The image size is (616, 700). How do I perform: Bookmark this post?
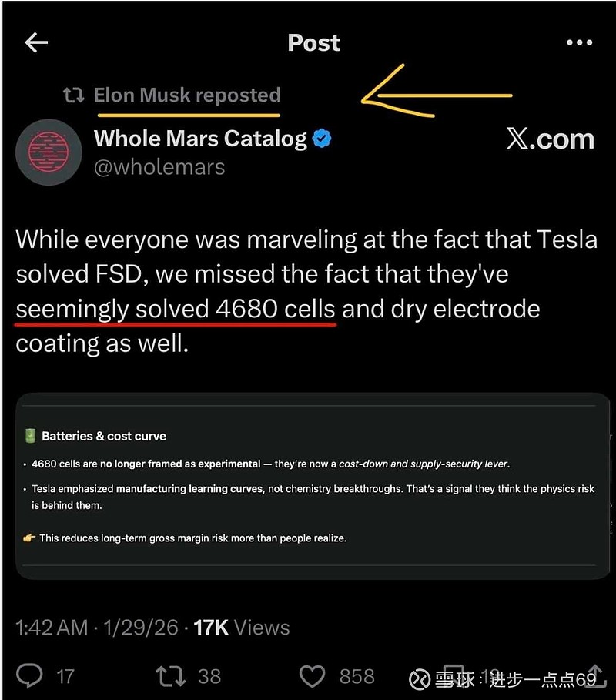pos(454,676)
